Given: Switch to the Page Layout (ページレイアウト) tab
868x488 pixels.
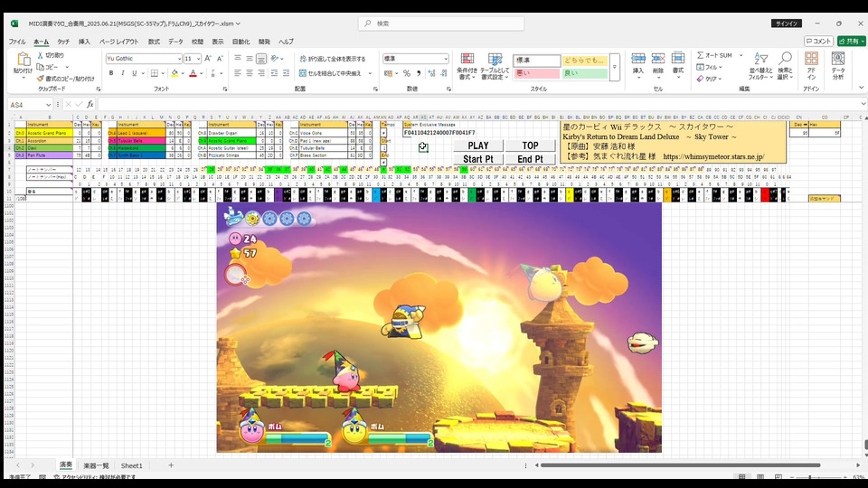Looking at the screenshot, I should pyautogui.click(x=119, y=42).
